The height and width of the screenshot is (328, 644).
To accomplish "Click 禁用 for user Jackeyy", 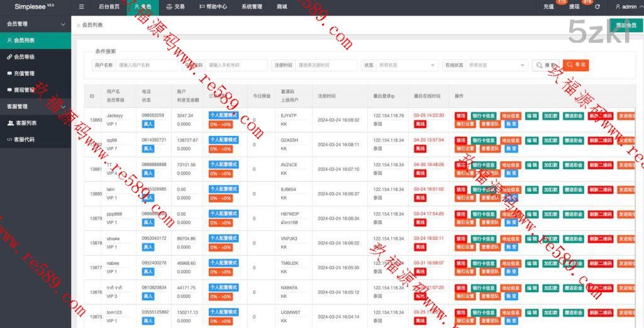I will (461, 116).
